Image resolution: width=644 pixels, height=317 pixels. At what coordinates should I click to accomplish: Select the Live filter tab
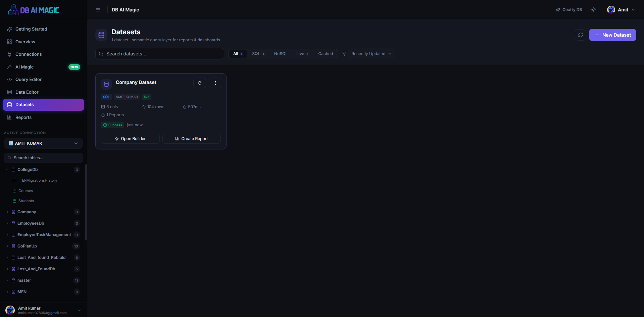point(302,54)
